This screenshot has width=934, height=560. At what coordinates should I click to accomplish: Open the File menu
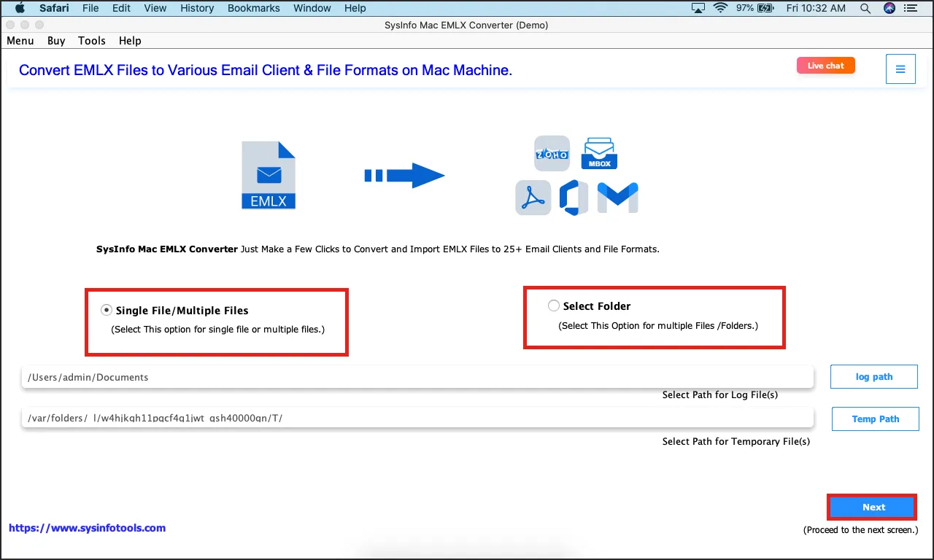90,8
